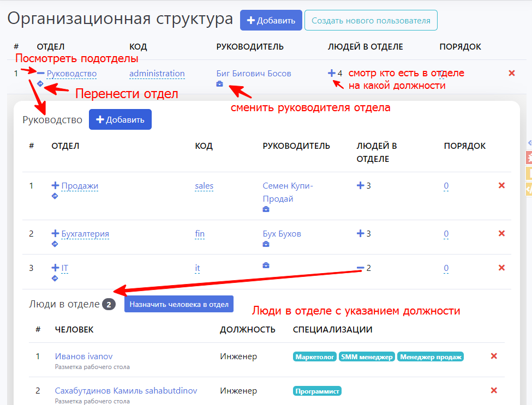Delete the Руководство row using the red cross

pyautogui.click(x=511, y=73)
